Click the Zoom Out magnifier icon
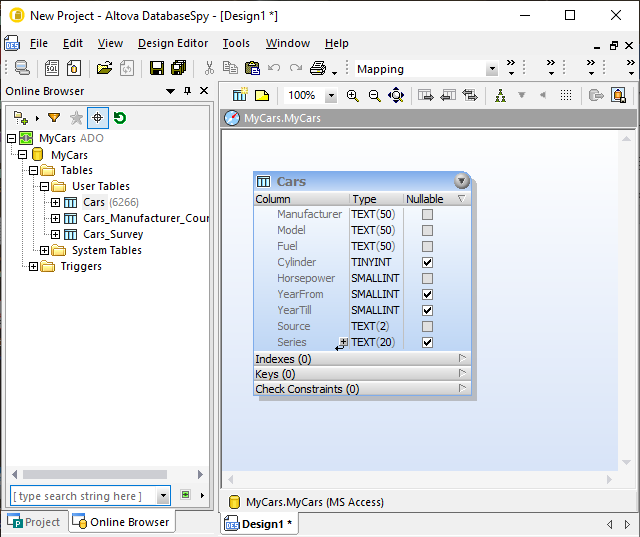 [374, 95]
